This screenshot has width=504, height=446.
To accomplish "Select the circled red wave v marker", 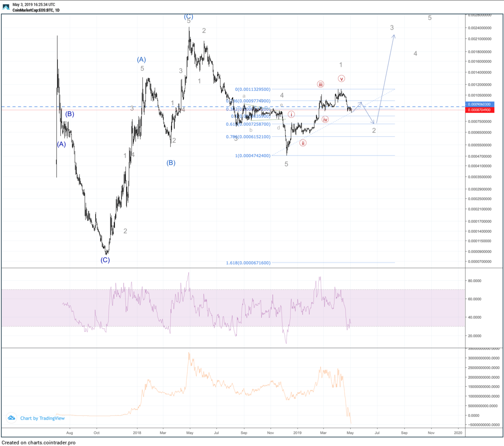I will (341, 79).
